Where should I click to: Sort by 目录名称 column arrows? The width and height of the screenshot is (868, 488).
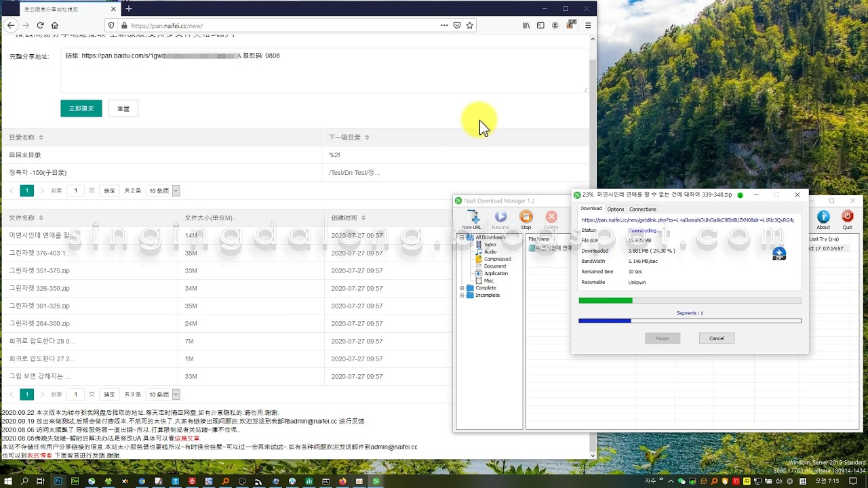pyautogui.click(x=41, y=138)
